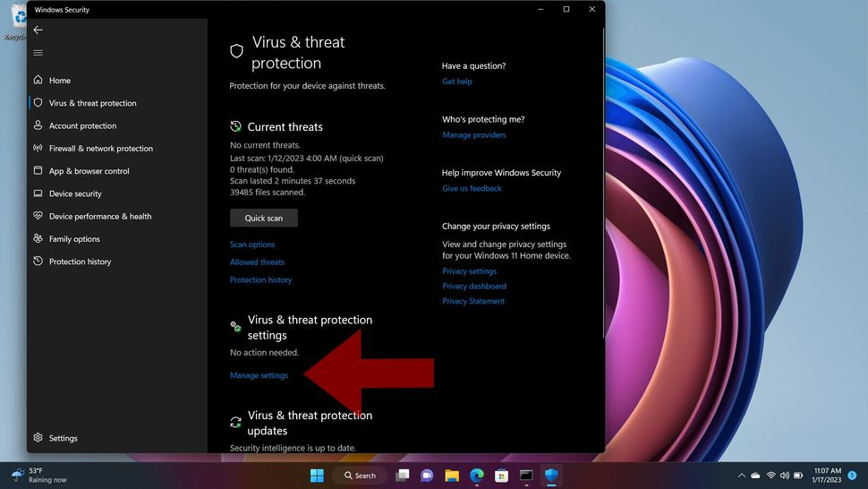
Task: Click the gear icon for Settings
Action: click(38, 437)
